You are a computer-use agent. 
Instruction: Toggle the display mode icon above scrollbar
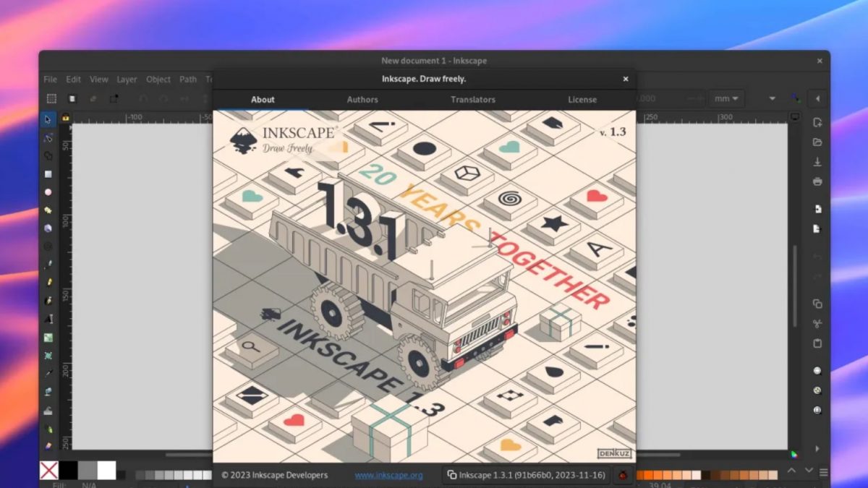click(795, 117)
